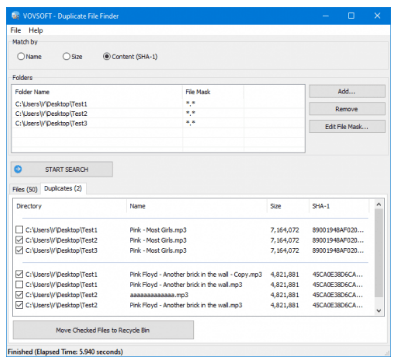The height and width of the screenshot is (362, 399).
Task: Click the File Mask column header
Action: 213,92
